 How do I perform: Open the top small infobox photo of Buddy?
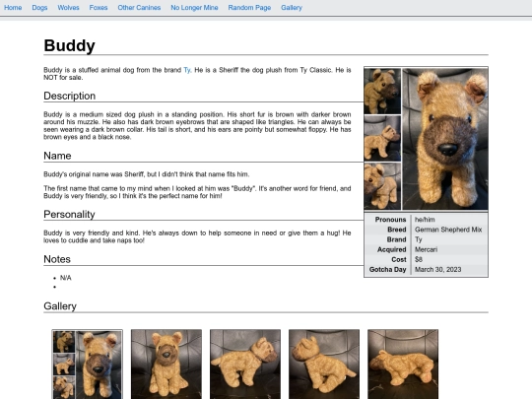click(x=382, y=91)
